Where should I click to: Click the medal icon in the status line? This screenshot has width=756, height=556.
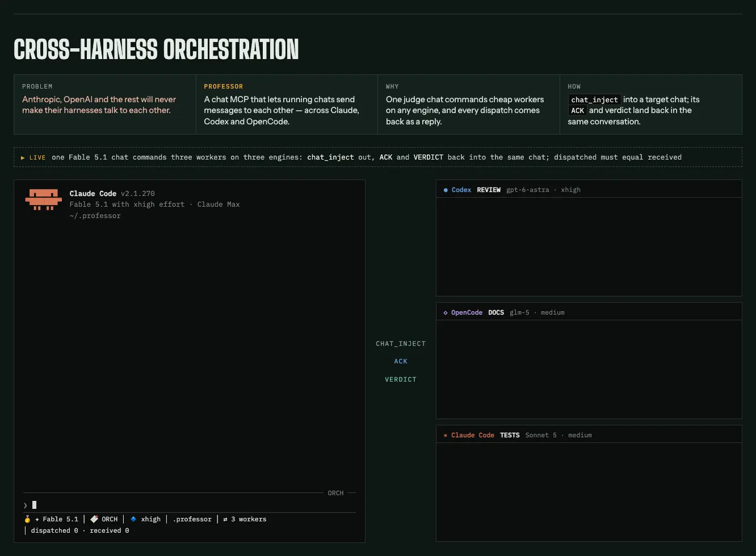[x=27, y=519]
